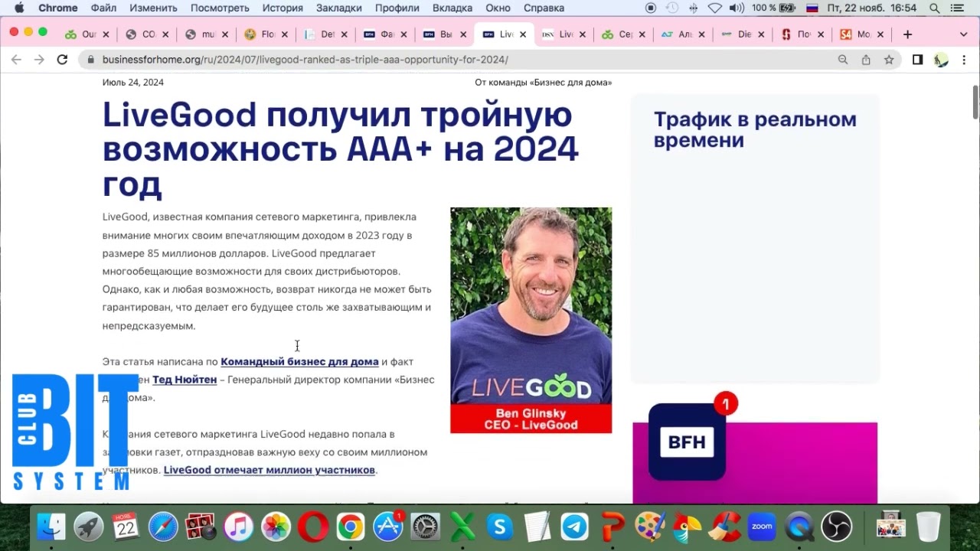Open the Russian input source flag menu
Viewport: 980px width, 551px height.
pos(812,8)
